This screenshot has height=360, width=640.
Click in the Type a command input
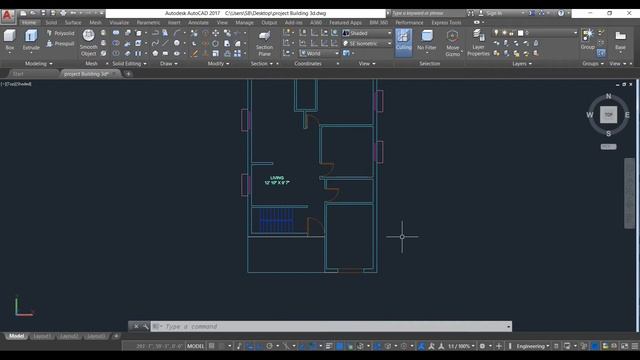331,327
